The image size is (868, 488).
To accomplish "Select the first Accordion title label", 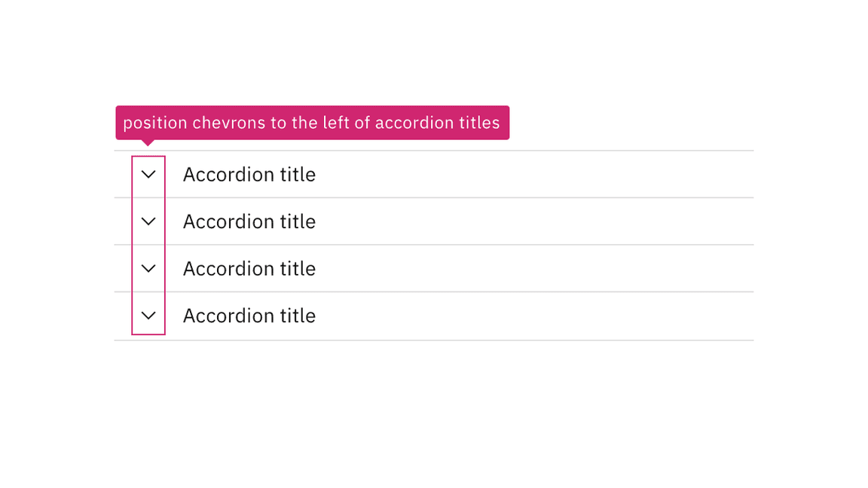I will (x=249, y=174).
